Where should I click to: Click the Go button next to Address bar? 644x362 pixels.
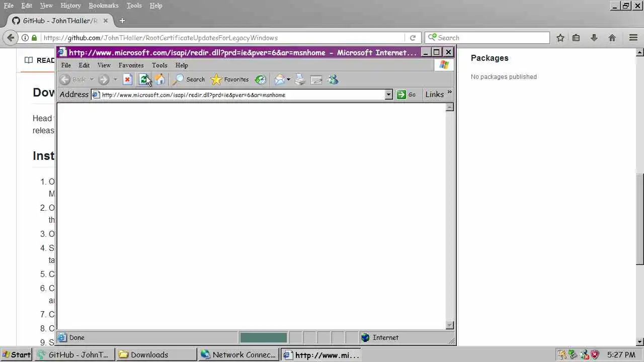click(407, 95)
